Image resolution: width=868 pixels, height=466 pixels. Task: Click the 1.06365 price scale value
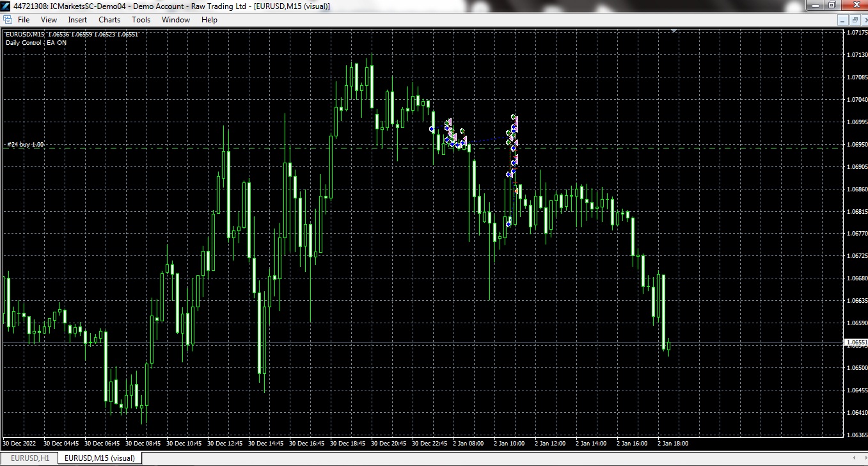point(856,435)
